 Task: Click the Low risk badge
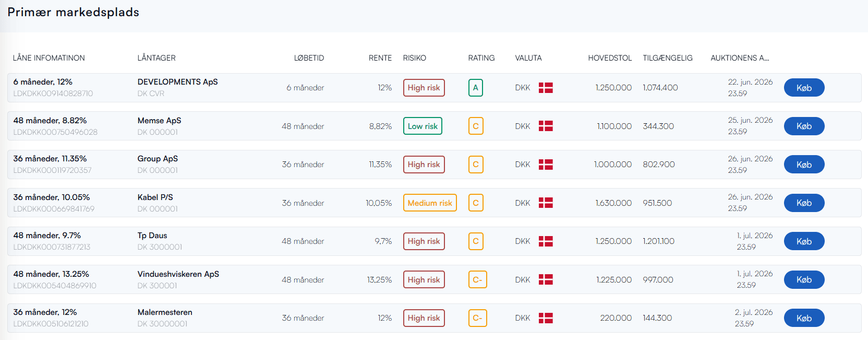(423, 126)
